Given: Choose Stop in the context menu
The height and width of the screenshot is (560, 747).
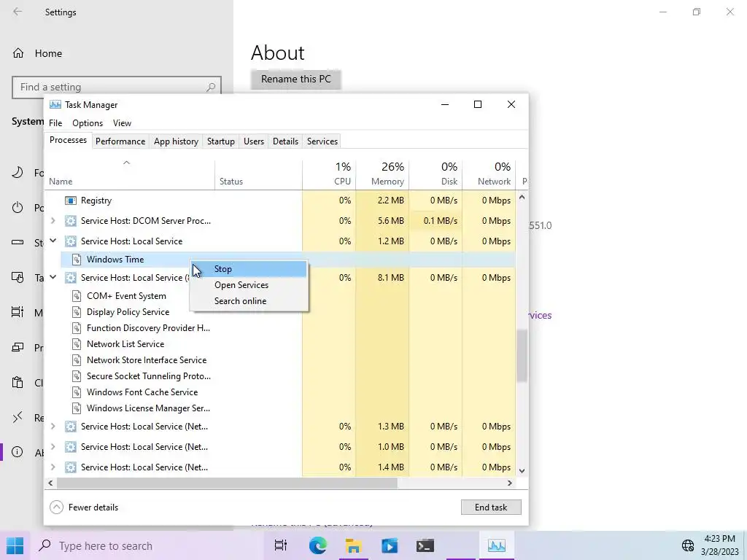Looking at the screenshot, I should click(249, 269).
